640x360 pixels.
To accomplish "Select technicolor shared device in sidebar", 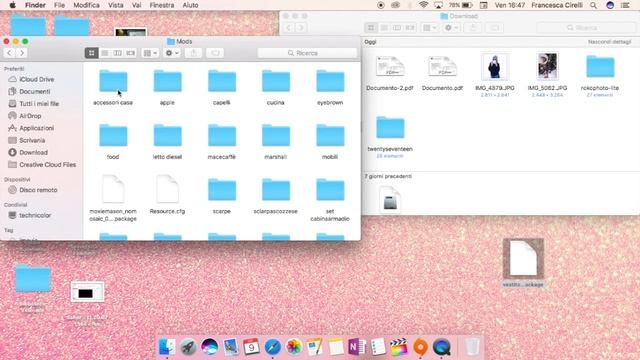I will pyautogui.click(x=35, y=215).
